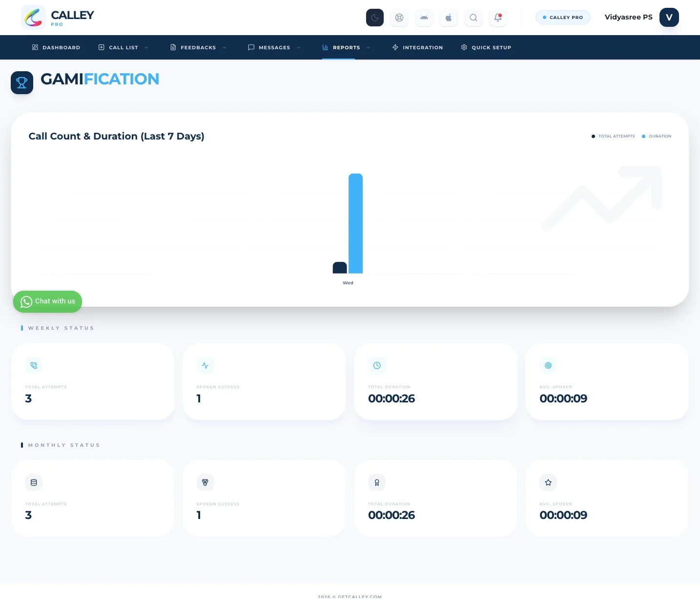Open search with the magnifier icon
This screenshot has width=700, height=599.
pyautogui.click(x=474, y=18)
